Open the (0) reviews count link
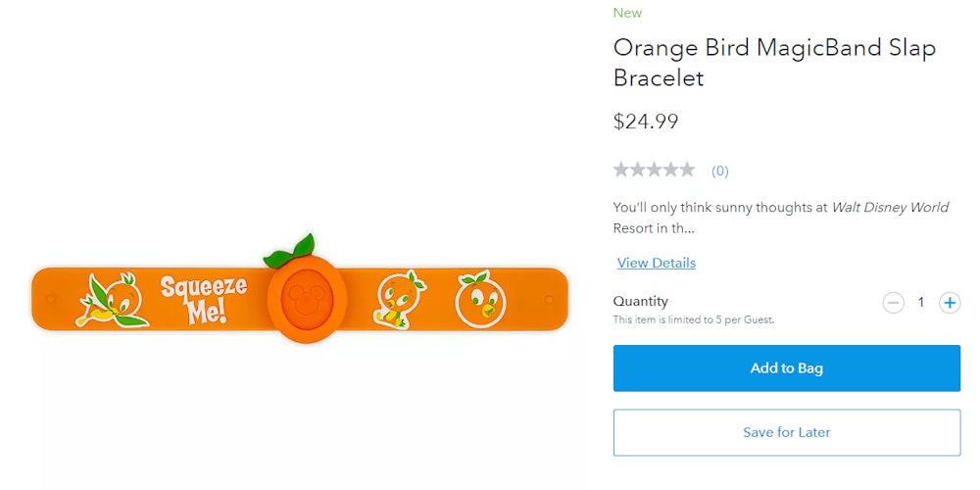This screenshot has width=980, height=490. 720,171
